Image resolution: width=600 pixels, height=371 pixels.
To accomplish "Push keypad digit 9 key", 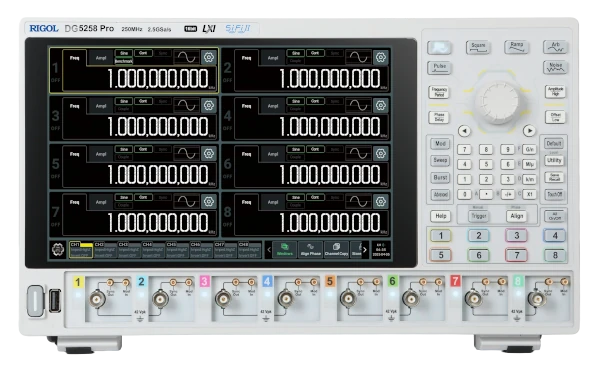I will pyautogui.click(x=508, y=150).
